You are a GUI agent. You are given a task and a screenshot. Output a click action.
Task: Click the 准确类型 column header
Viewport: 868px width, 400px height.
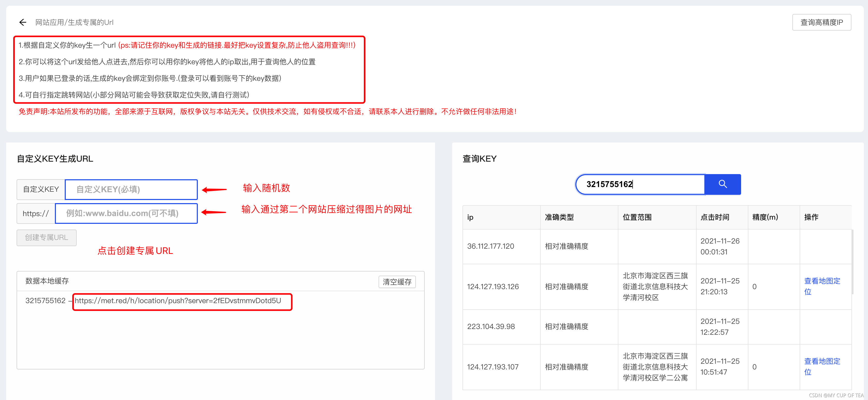pyautogui.click(x=559, y=217)
